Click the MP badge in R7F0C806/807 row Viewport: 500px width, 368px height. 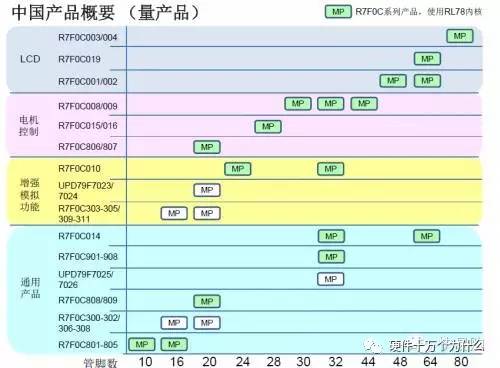pyautogui.click(x=207, y=147)
